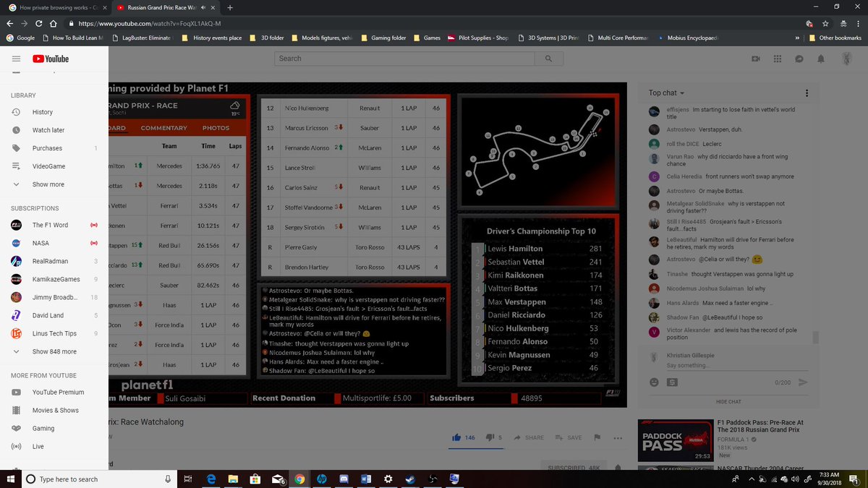868x488 pixels.
Task: Click the taskbar Type here to search box
Action: pos(99,479)
